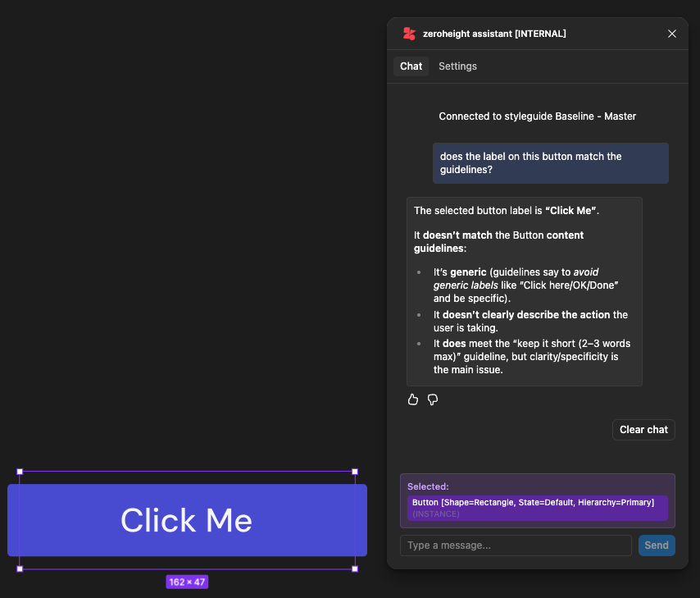Click the top-right selection handle
This screenshot has height=598, width=700.
[x=355, y=472]
